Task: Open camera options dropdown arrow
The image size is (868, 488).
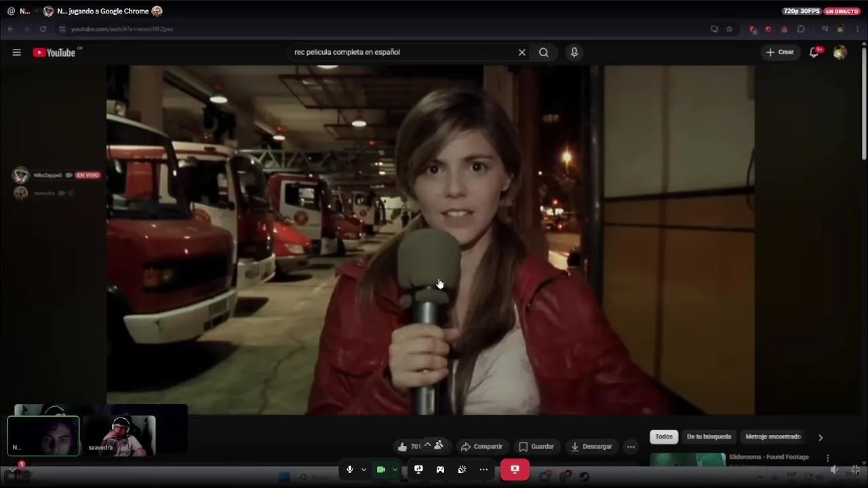Action: [x=395, y=469]
